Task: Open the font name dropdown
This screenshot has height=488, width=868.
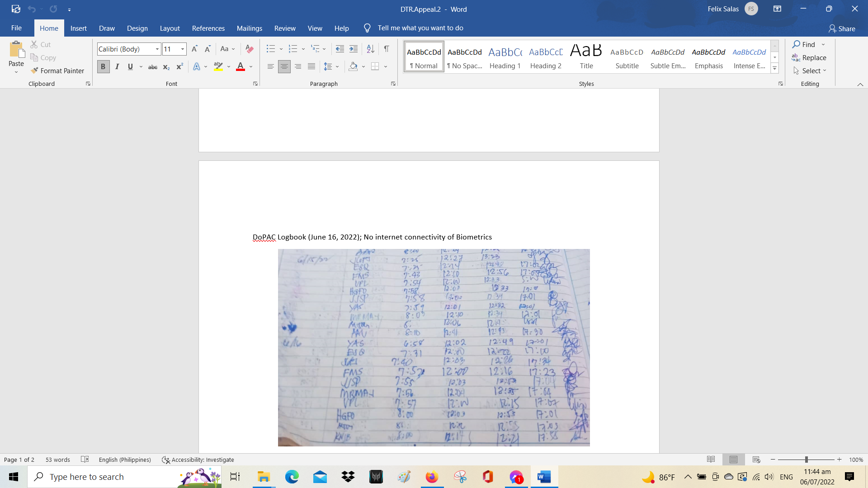Action: (x=157, y=49)
